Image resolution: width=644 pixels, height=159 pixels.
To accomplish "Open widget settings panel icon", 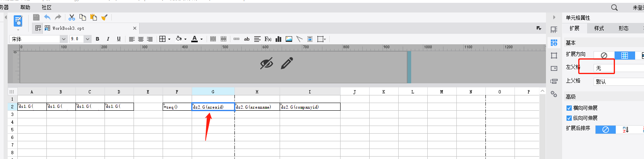I will [x=554, y=68].
